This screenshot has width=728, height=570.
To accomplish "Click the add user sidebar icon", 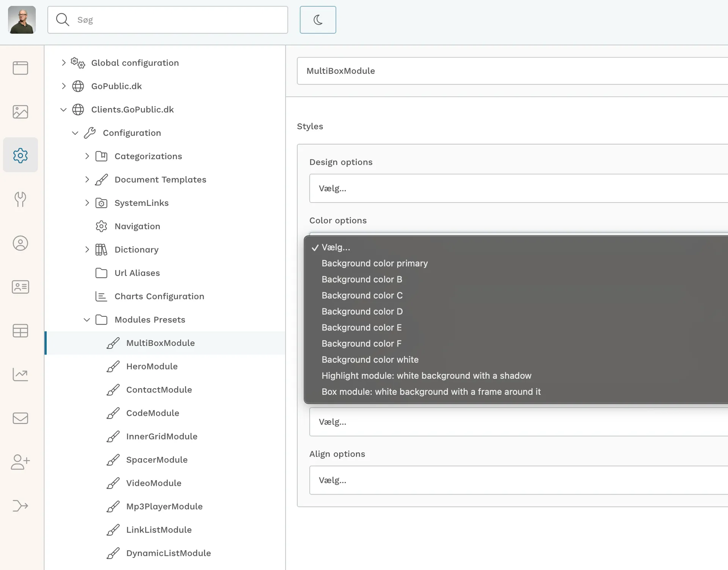I will coord(20,462).
